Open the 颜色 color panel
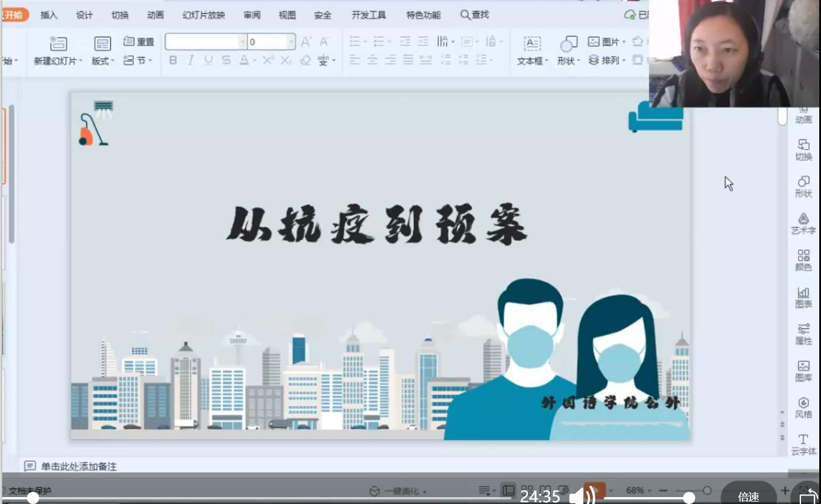 tap(803, 260)
